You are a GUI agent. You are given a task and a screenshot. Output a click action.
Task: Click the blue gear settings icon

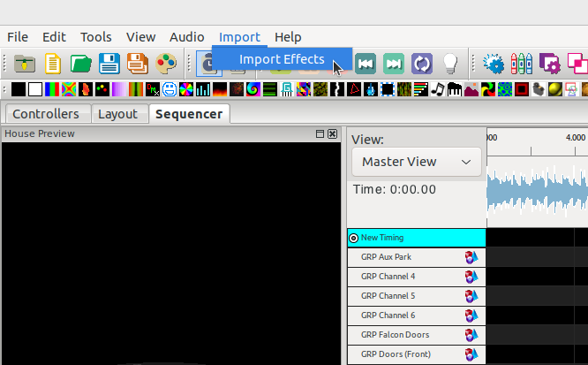494,64
